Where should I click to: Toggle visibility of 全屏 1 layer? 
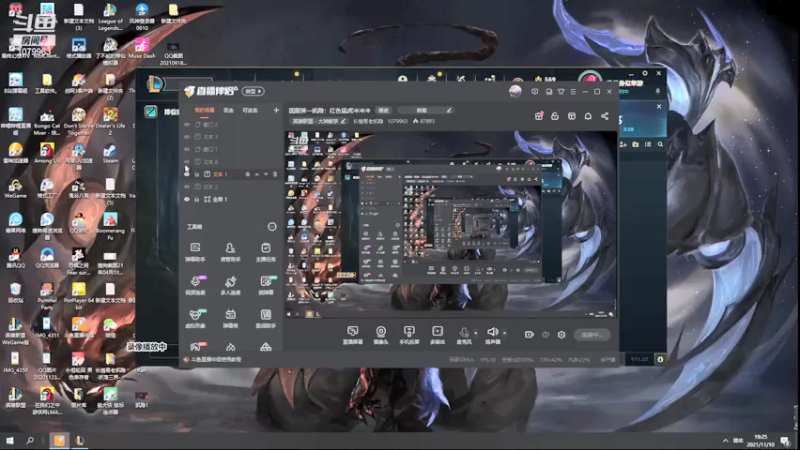(187, 199)
